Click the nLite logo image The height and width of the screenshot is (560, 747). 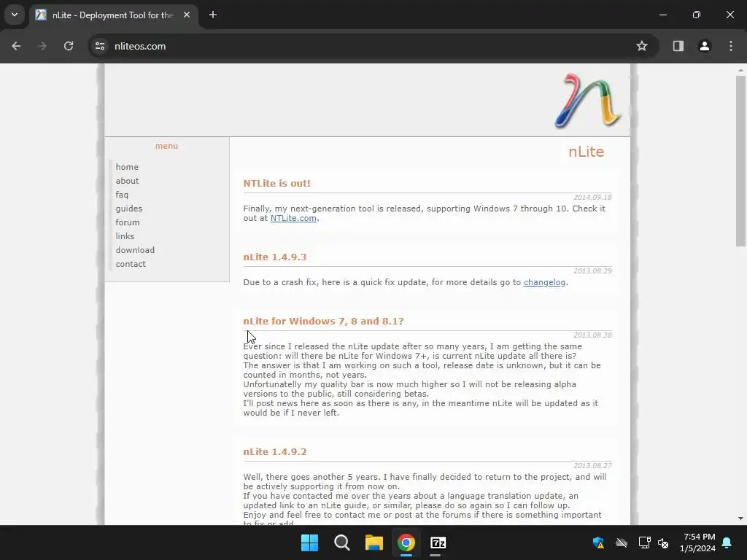point(587,101)
